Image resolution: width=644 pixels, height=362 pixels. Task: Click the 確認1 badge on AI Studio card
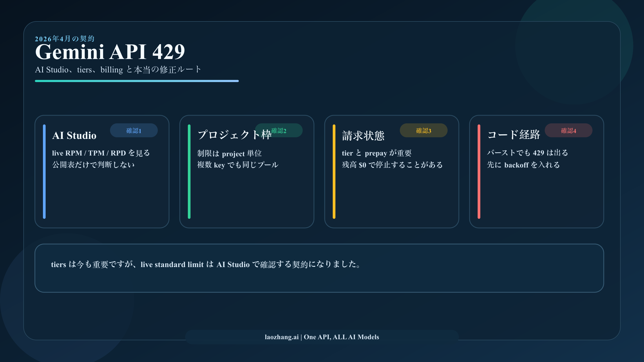point(134,130)
